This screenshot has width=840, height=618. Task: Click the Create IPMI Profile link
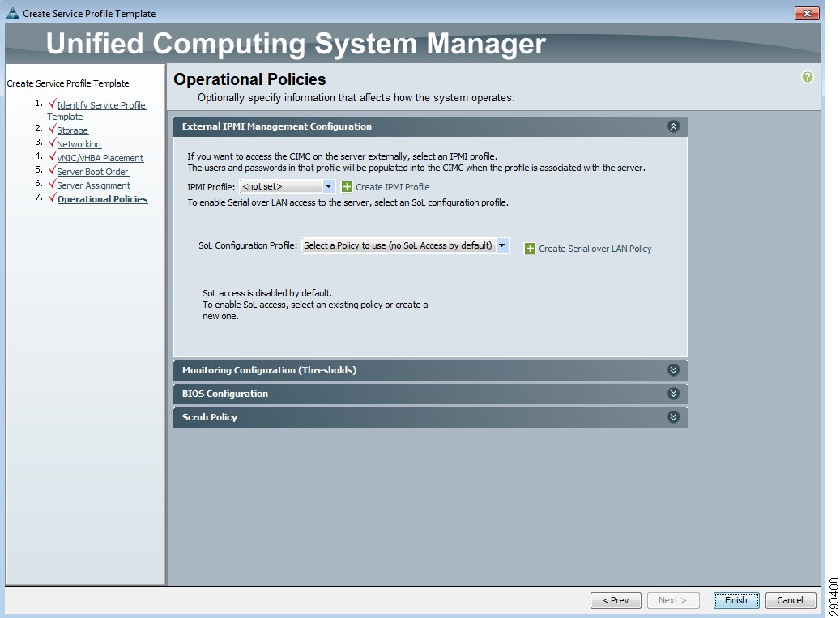click(x=393, y=187)
